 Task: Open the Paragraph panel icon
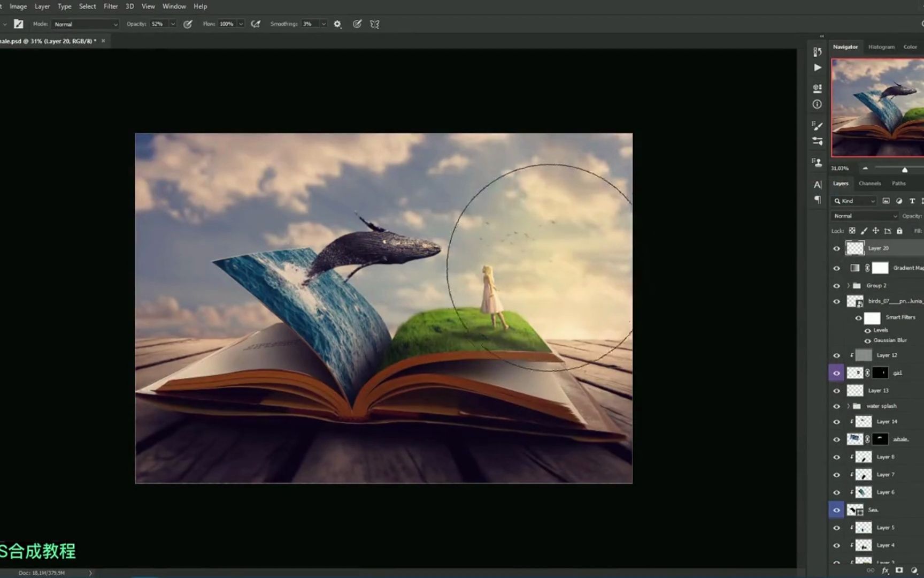point(817,200)
